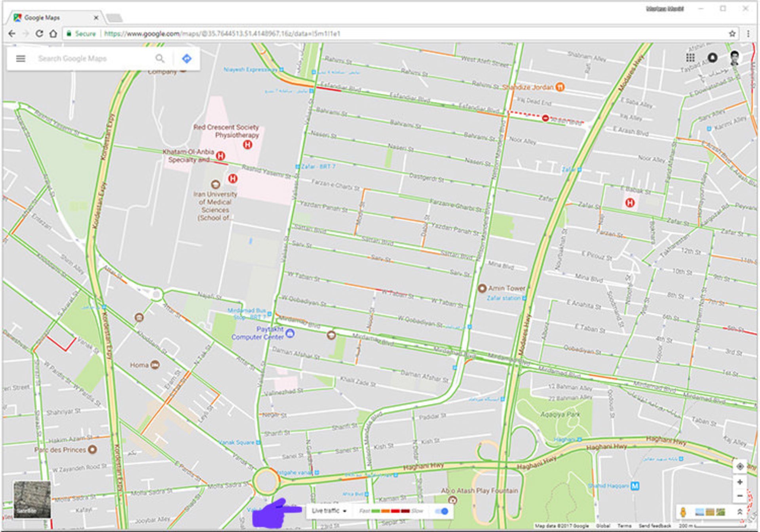Select the Homa hotel icon

pos(156,365)
